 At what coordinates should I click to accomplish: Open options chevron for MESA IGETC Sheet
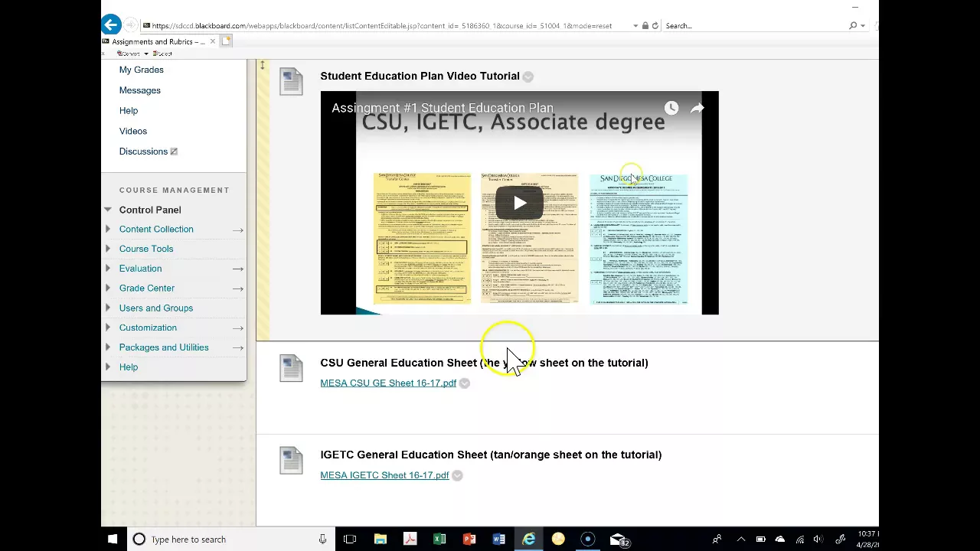pos(457,475)
